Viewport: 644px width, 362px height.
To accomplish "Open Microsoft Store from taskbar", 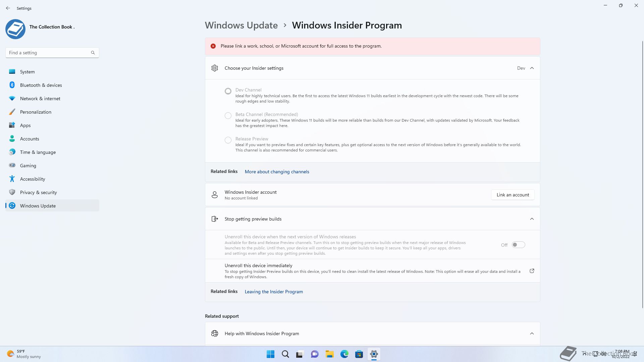I will click(359, 354).
